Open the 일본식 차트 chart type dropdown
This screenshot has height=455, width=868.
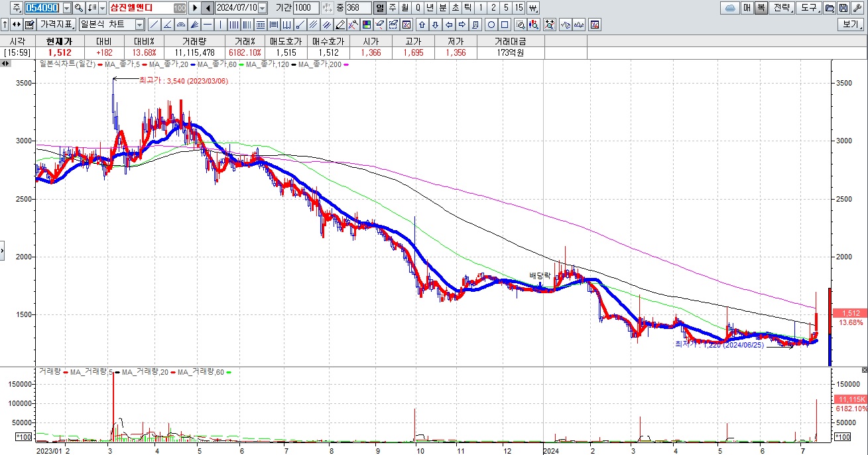click(x=139, y=25)
